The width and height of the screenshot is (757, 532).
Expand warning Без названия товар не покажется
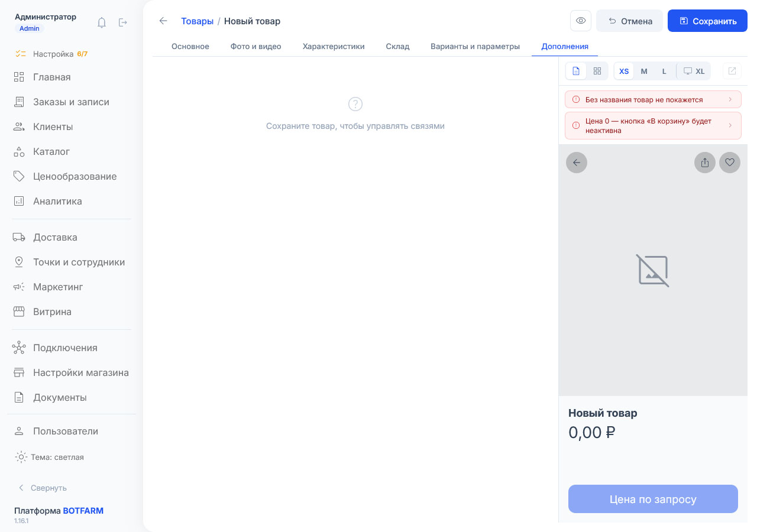click(653, 99)
